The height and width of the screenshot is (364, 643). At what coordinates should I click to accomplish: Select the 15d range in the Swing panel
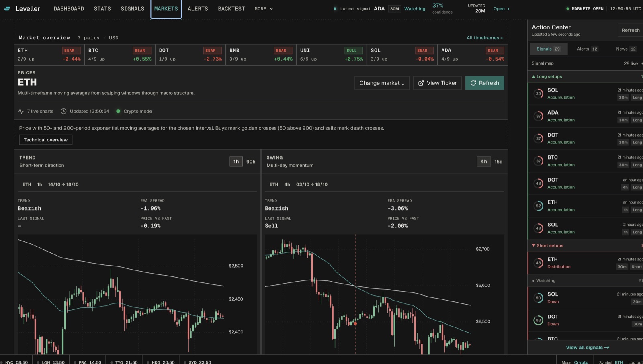coord(498,162)
